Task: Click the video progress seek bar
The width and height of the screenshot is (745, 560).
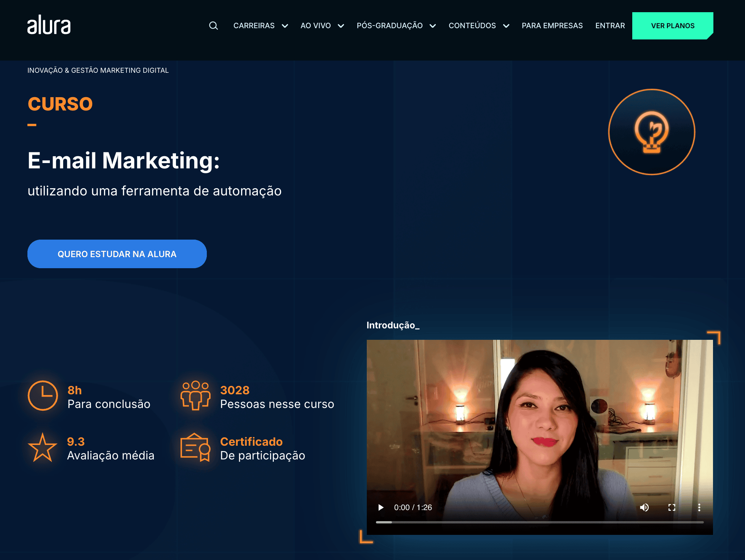Action: 541,521
